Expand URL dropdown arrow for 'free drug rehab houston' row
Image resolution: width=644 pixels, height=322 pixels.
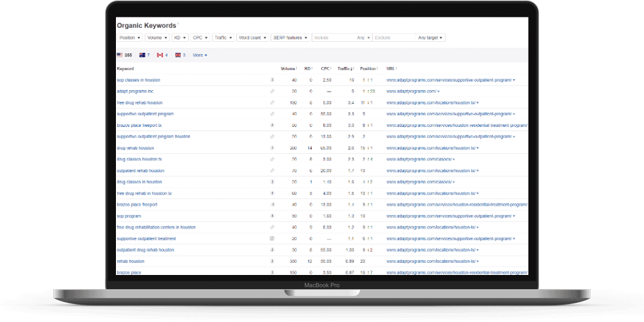click(478, 102)
